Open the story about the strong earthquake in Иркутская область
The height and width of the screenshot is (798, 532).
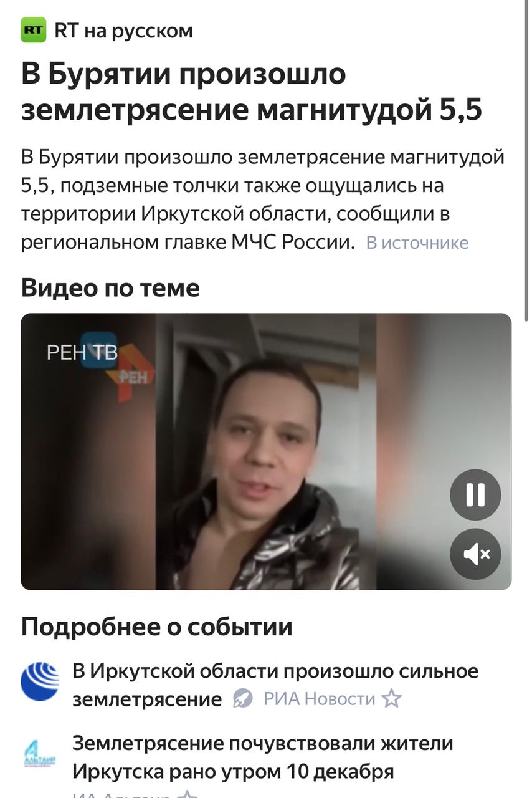[275, 685]
